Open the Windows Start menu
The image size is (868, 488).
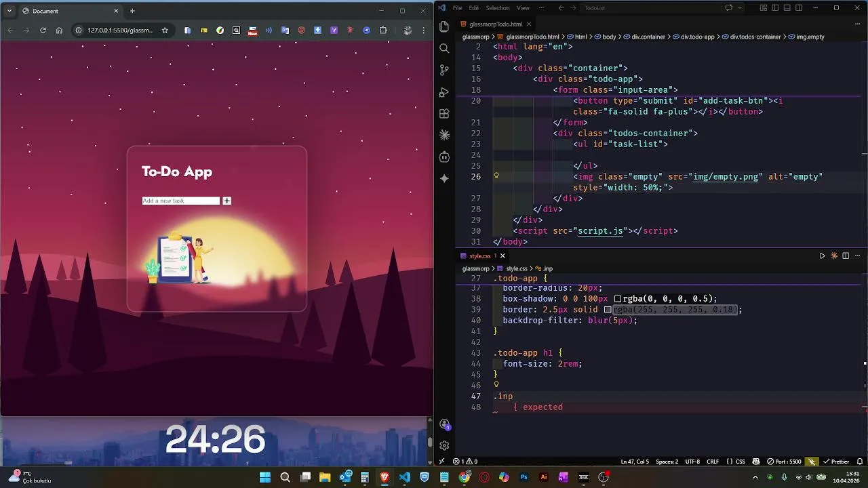pyautogui.click(x=265, y=477)
